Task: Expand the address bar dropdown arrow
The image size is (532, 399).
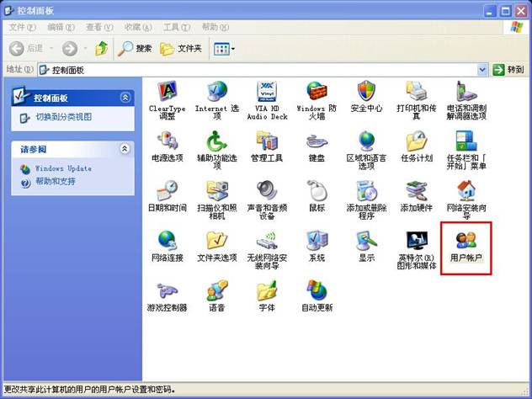Action: [482, 70]
